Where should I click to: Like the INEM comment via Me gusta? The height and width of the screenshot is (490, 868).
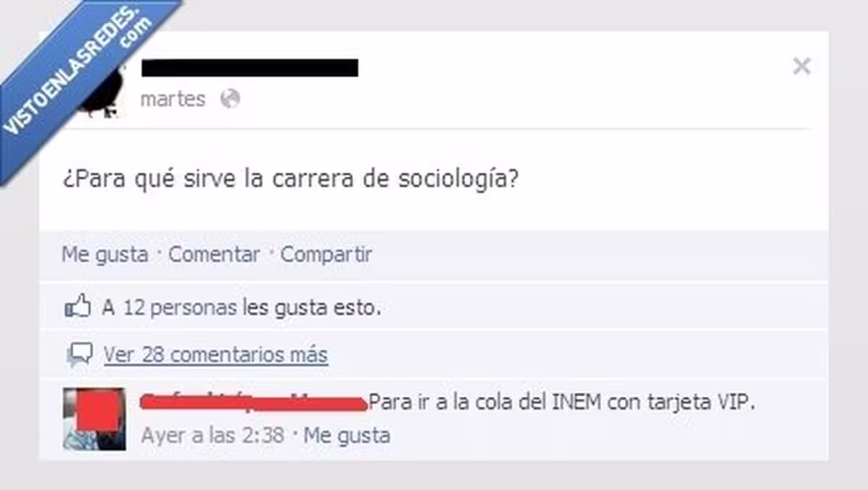tap(346, 435)
